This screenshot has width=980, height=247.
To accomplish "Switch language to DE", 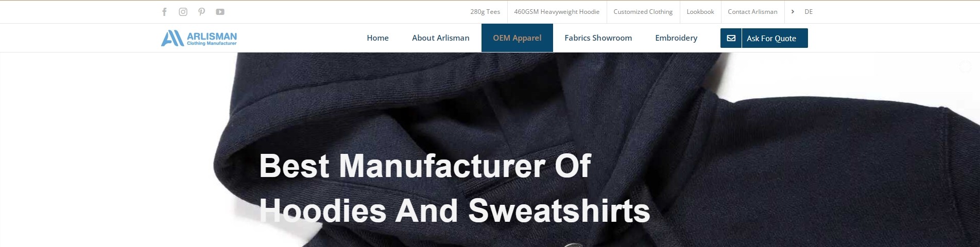I will tap(809, 11).
